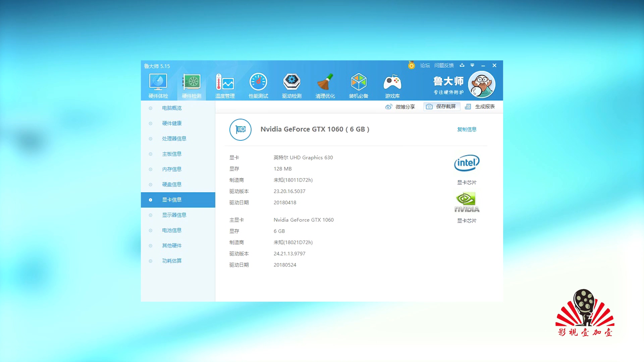Click the NVIDIA graphics chip logo
This screenshot has width=644, height=362.
[467, 202]
